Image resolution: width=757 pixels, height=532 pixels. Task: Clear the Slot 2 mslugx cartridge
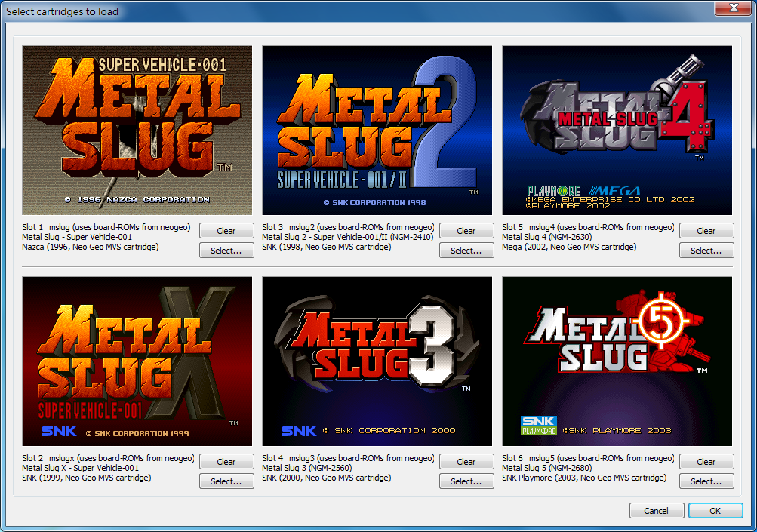(x=226, y=462)
